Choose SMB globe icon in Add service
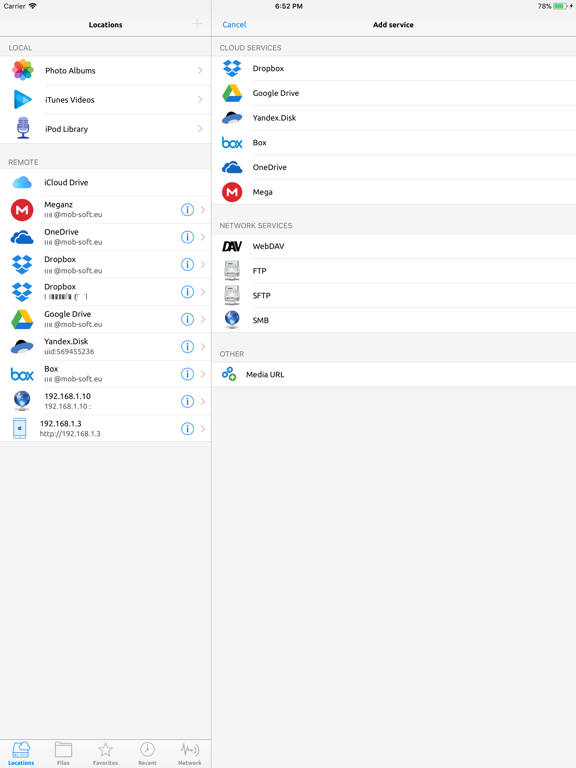Image resolution: width=576 pixels, height=768 pixels. [x=232, y=319]
